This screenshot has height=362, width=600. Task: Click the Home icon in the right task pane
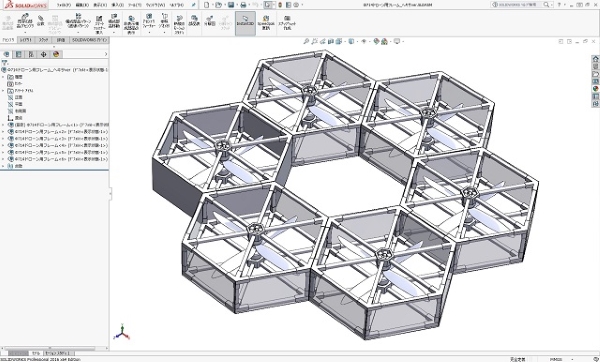tap(595, 59)
